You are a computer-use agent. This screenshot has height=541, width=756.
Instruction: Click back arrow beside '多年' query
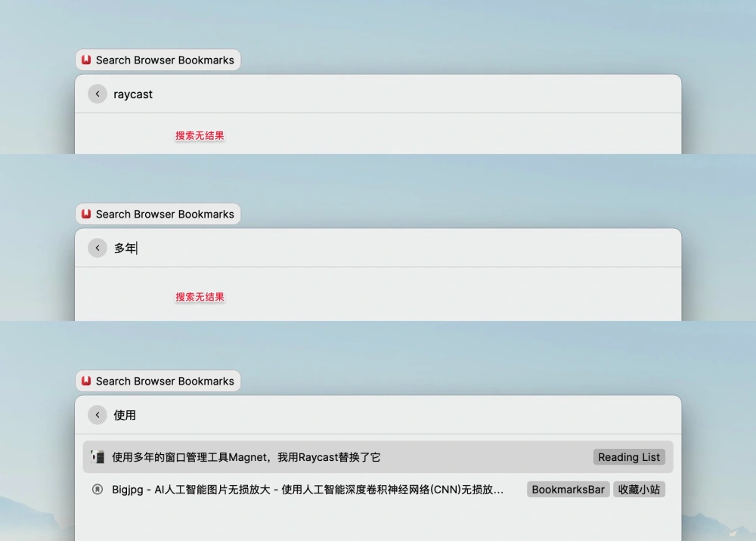click(98, 248)
